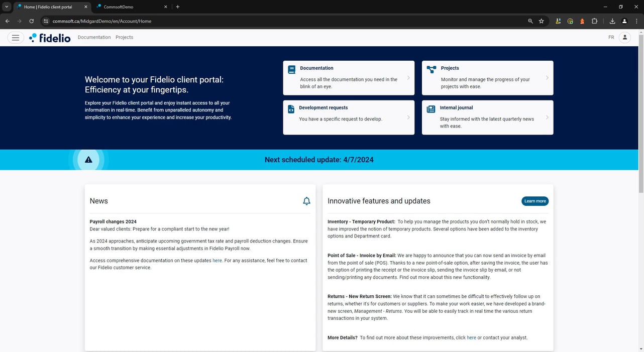Screen dimensions: 644x352
Task: Switch to the CommsoftDemo tab
Action: [132, 7]
